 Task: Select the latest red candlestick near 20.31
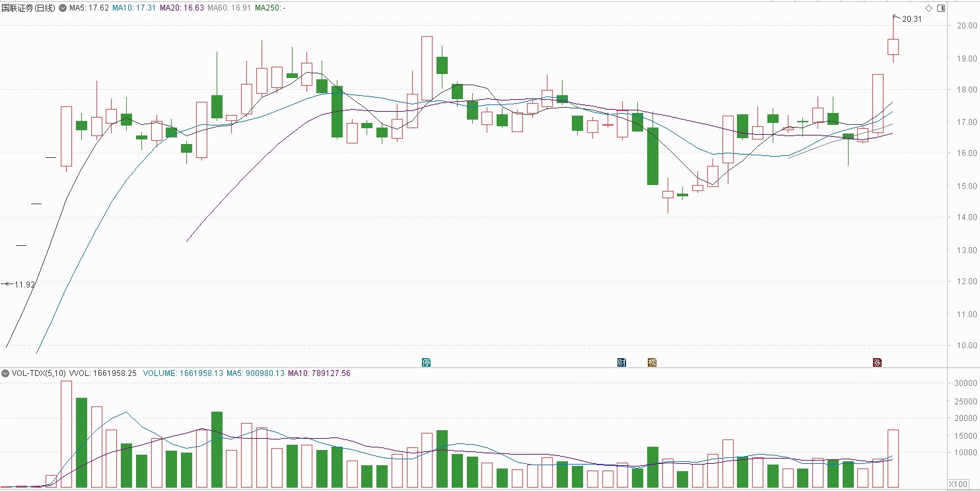[893, 46]
